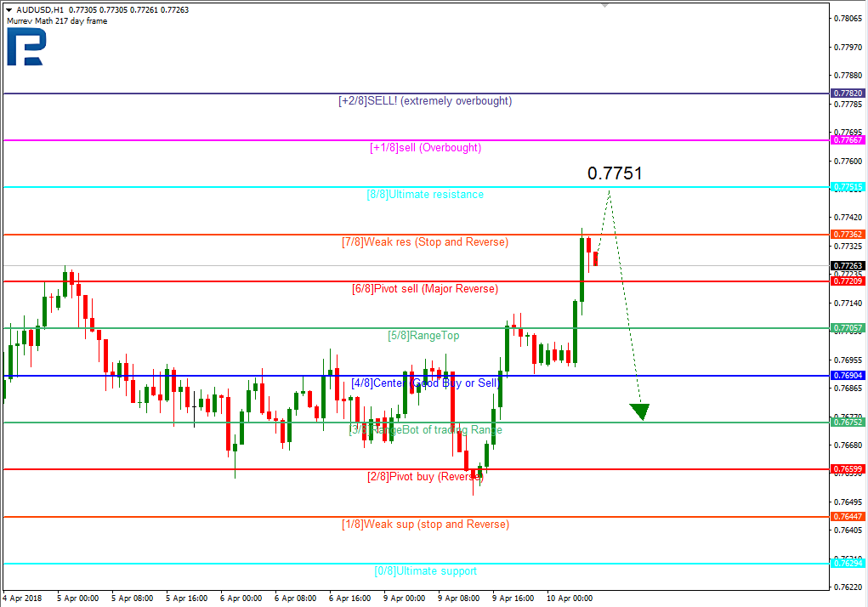868x607 pixels.
Task: Click the Murrey Math 217 day frame text
Action: [57, 20]
